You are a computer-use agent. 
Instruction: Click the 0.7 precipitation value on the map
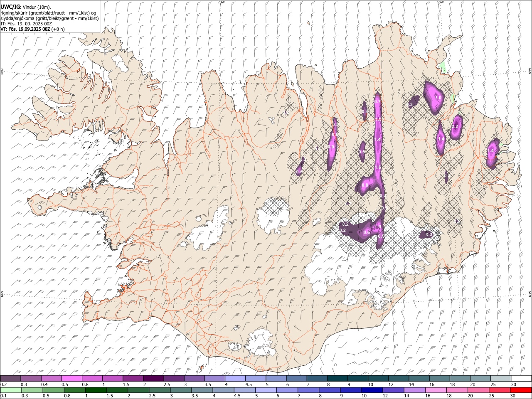pos(377,101)
